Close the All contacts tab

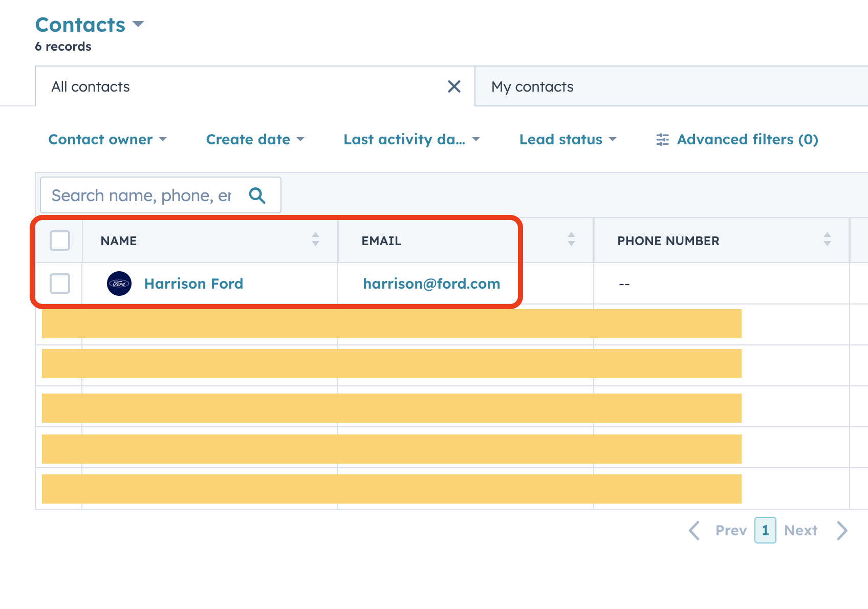(x=454, y=86)
